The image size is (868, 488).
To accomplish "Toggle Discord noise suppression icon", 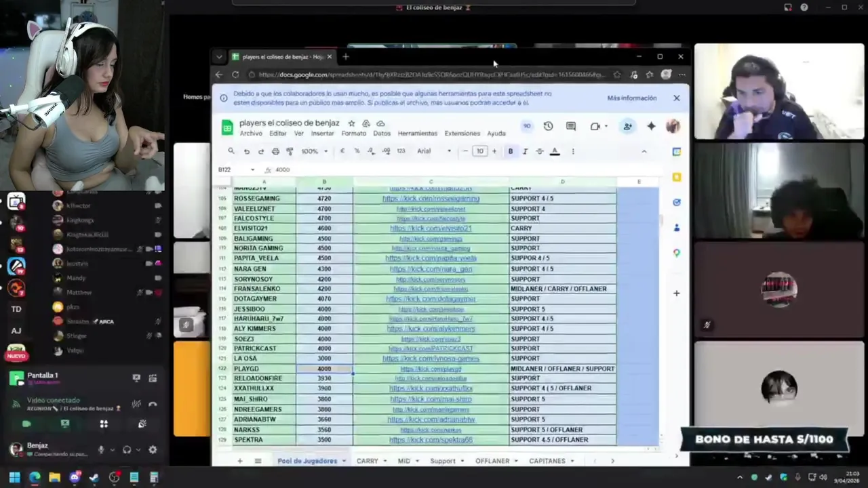I will 136,405.
